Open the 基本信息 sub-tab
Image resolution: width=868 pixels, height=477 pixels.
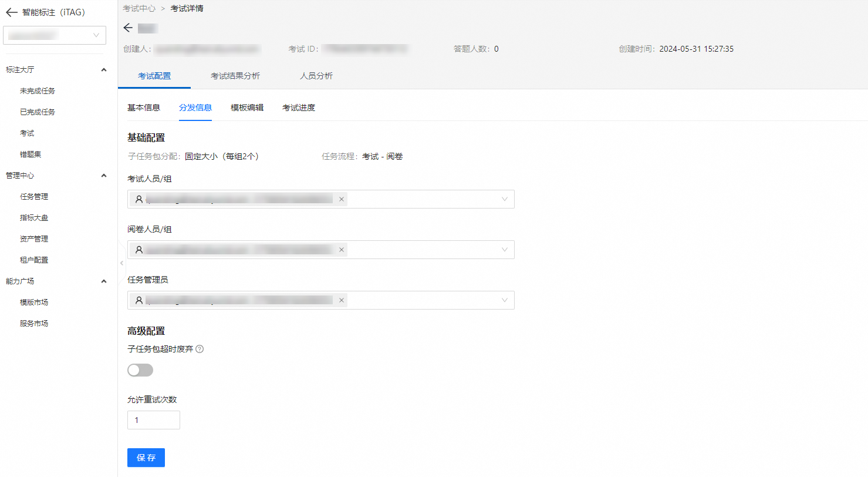click(144, 108)
